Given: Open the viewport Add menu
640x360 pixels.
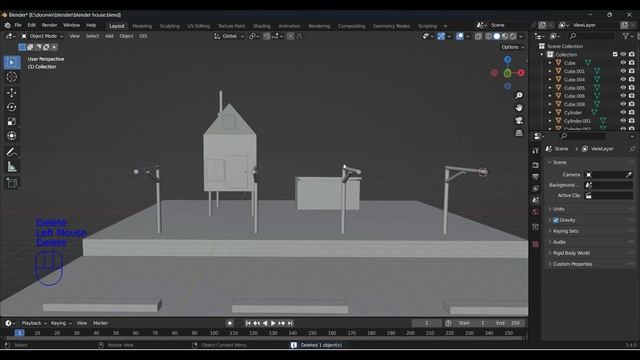Looking at the screenshot, I should click(x=109, y=36).
